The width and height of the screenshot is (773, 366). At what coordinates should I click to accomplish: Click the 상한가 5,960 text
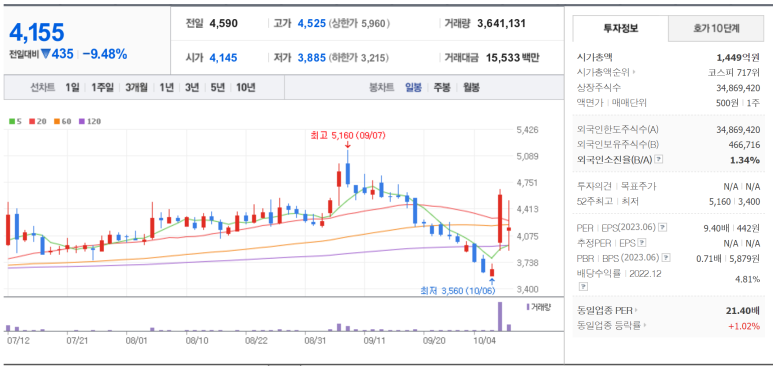(359, 23)
